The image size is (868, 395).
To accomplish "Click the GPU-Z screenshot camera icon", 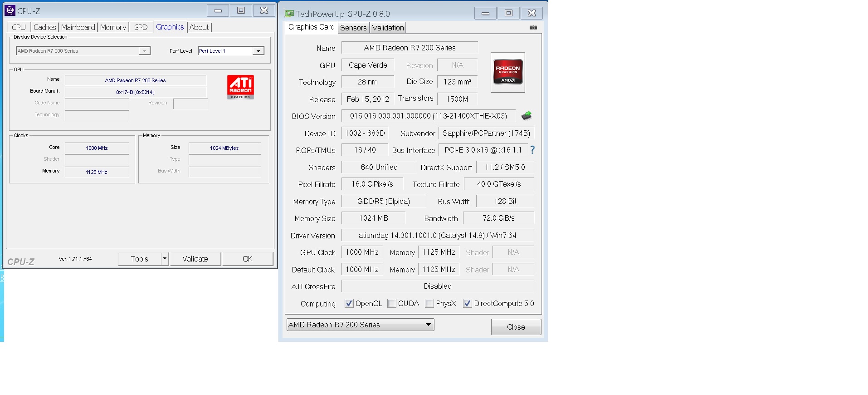I will (x=533, y=28).
